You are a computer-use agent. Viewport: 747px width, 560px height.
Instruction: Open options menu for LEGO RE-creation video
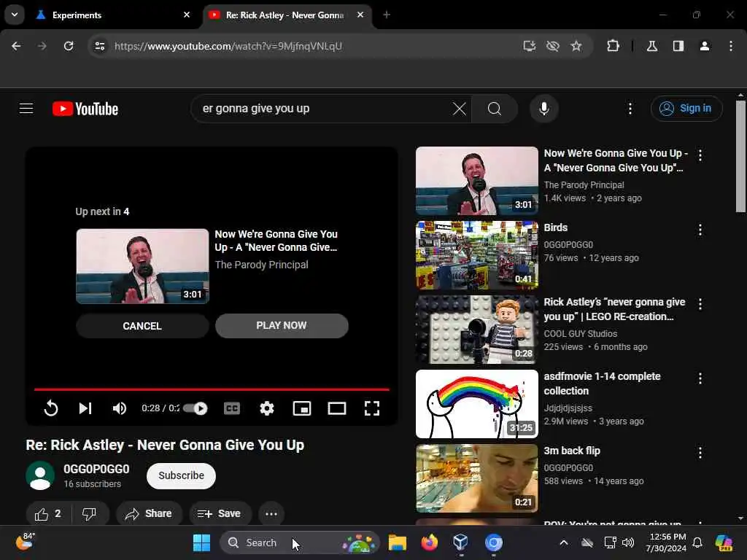700,304
